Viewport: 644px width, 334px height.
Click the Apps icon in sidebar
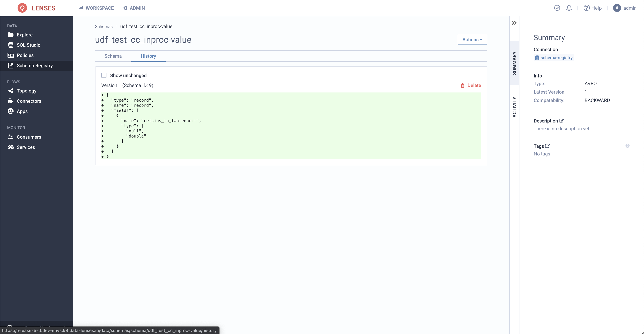(x=11, y=111)
